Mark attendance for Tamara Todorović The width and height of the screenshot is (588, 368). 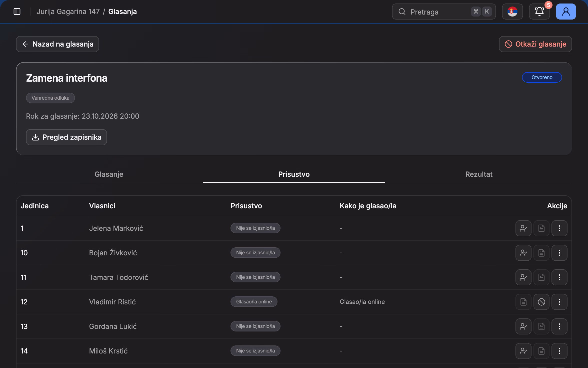pos(523,277)
